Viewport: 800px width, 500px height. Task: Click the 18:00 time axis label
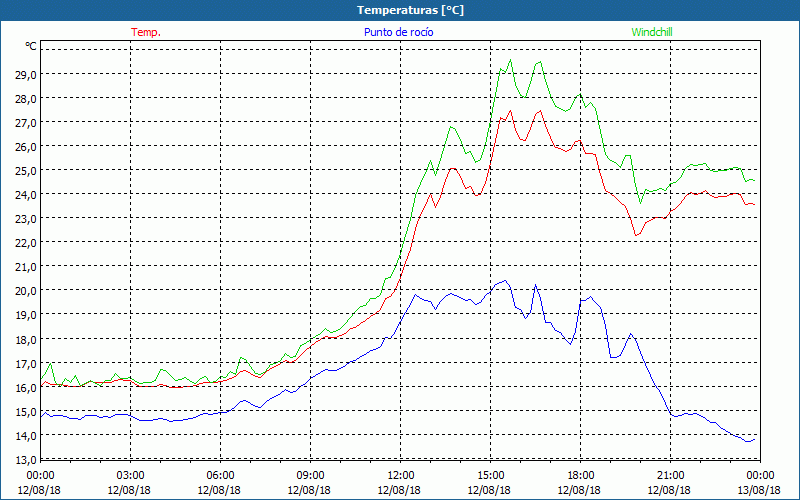pos(581,475)
